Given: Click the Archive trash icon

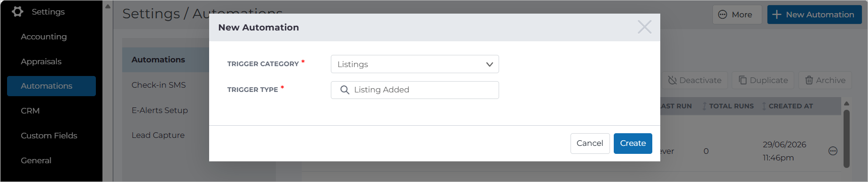Looking at the screenshot, I should (x=809, y=80).
